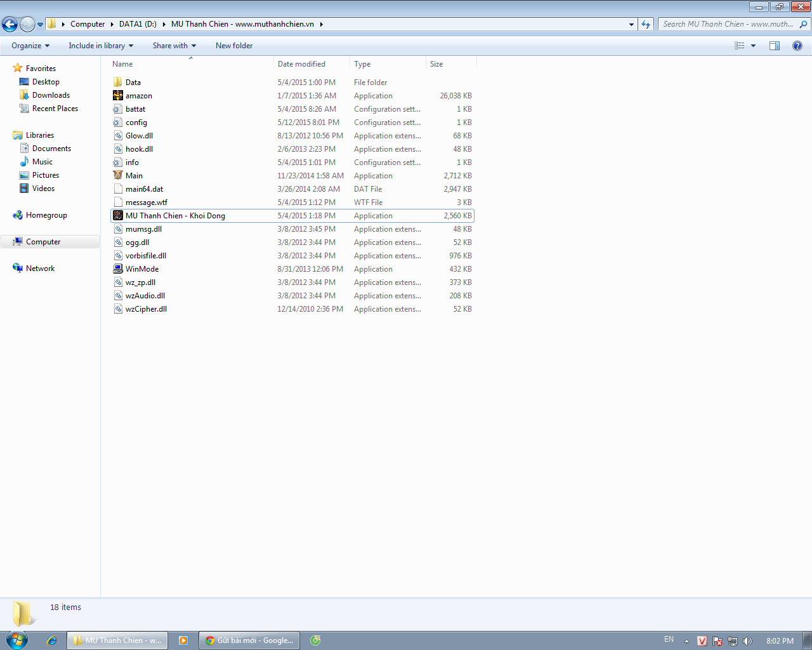The height and width of the screenshot is (650, 812).
Task: Open Libraries in the navigation pane
Action: 39,135
